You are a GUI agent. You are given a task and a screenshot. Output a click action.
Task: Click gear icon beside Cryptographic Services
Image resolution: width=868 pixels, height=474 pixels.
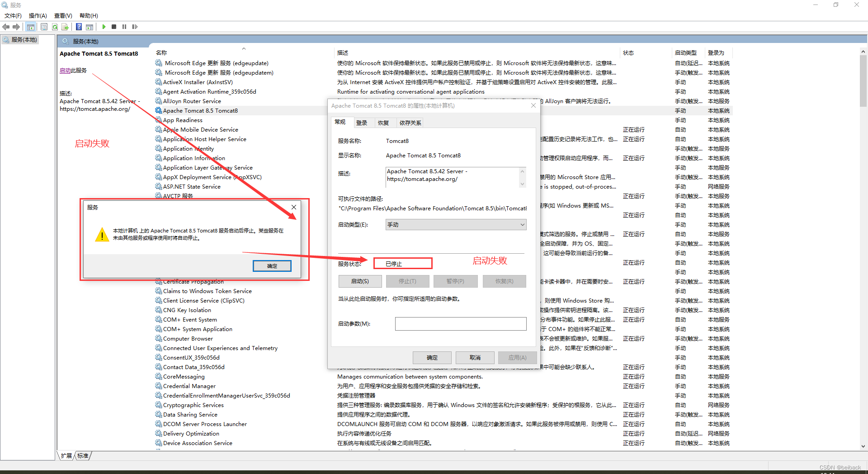pyautogui.click(x=158, y=405)
